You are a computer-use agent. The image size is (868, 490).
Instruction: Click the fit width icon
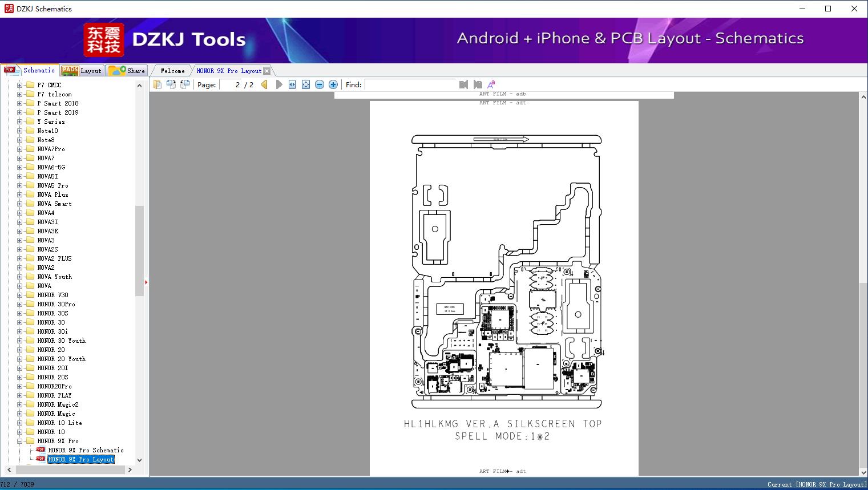pyautogui.click(x=292, y=84)
